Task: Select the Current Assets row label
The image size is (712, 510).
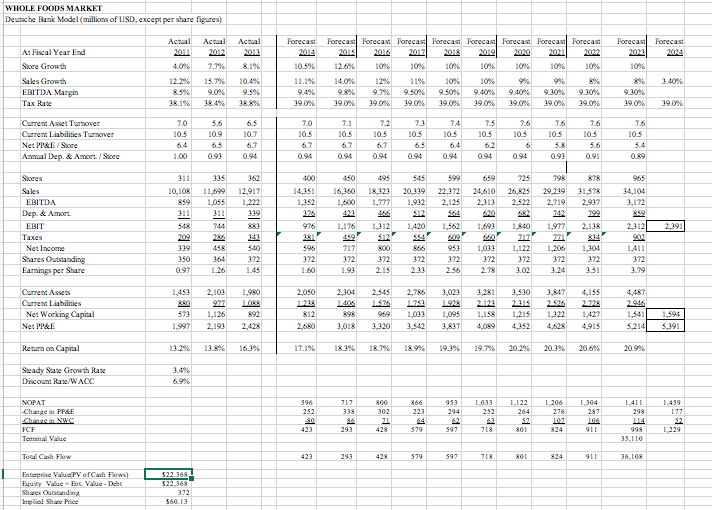Action: point(46,292)
